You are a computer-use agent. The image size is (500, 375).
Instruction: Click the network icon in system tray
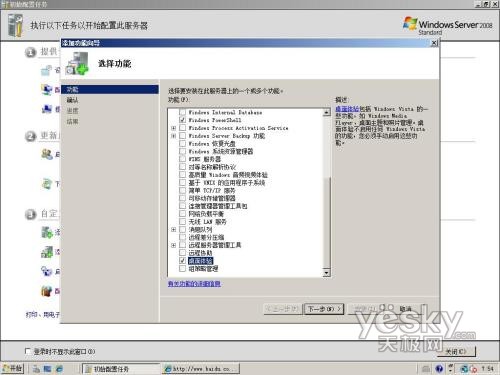[x=464, y=369]
